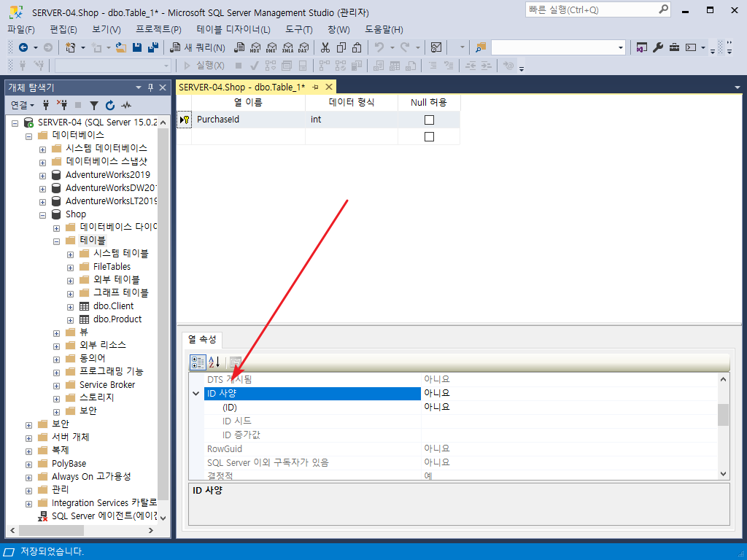The height and width of the screenshot is (560, 747).
Task: Navigate backward with the blue back arrow
Action: (x=23, y=47)
